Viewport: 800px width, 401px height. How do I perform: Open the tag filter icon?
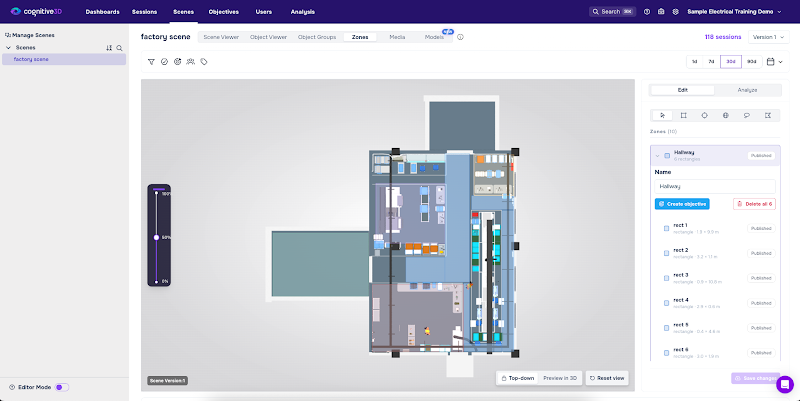click(x=204, y=62)
